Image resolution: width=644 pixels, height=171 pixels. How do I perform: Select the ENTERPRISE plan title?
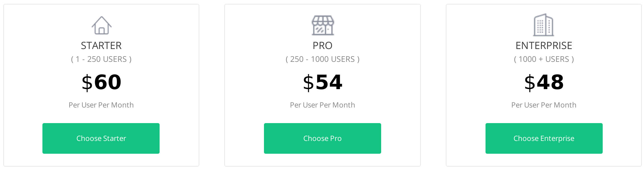click(544, 45)
